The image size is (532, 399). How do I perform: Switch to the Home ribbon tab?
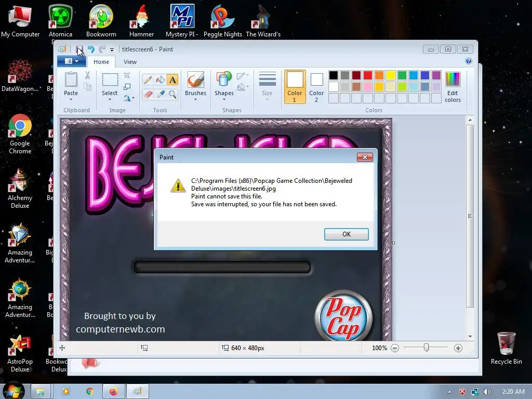[x=101, y=62]
